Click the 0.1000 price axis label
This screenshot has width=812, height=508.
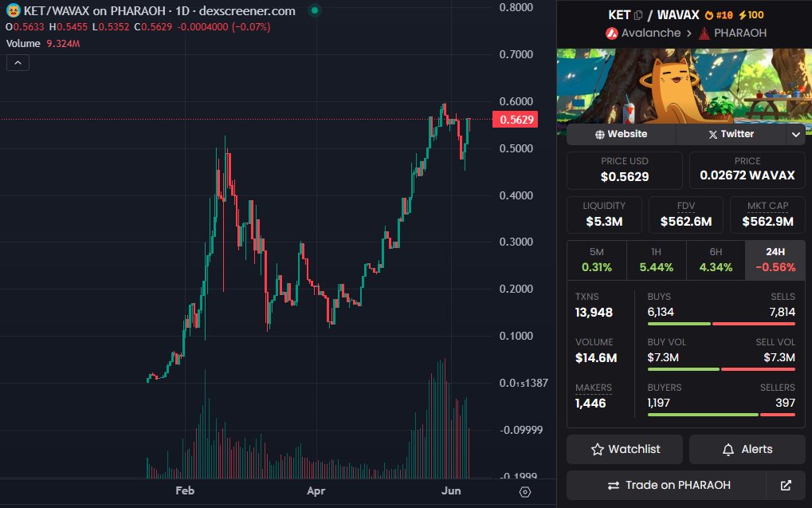(x=516, y=336)
